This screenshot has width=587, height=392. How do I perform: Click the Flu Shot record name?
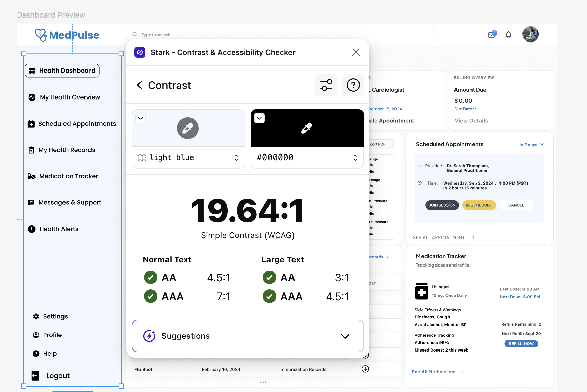pos(144,369)
